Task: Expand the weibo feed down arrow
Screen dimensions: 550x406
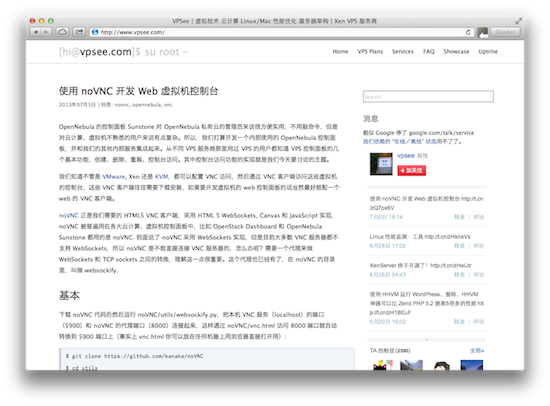Action: (427, 339)
